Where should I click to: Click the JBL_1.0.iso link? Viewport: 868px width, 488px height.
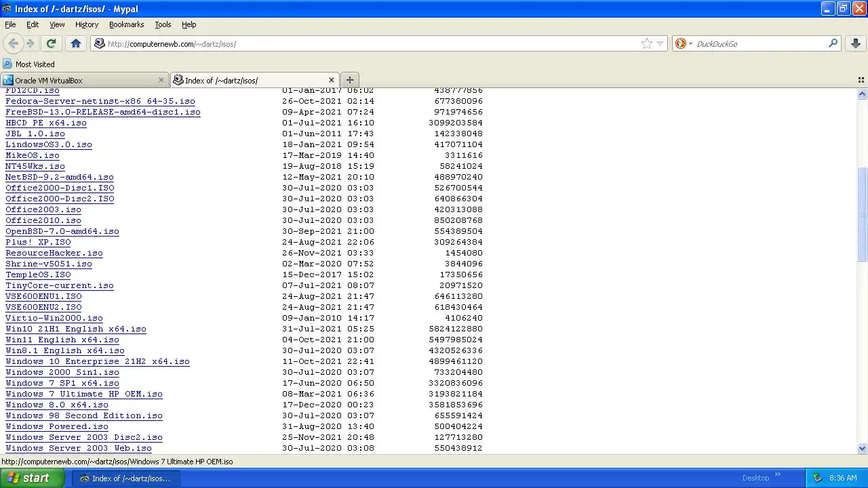tap(35, 134)
